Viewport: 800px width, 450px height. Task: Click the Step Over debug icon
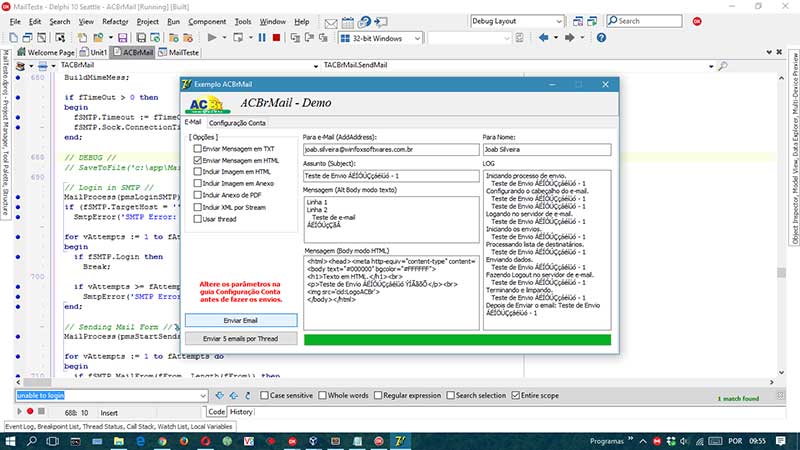click(x=309, y=37)
